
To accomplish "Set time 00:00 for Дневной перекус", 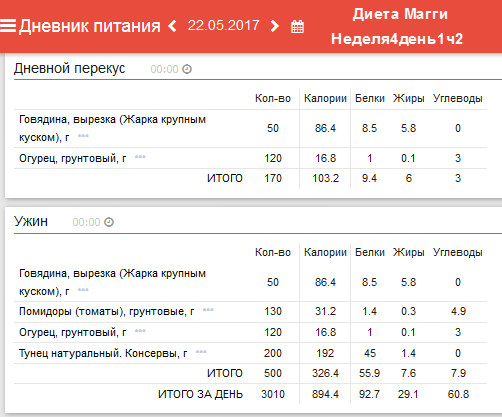I will point(164,69).
